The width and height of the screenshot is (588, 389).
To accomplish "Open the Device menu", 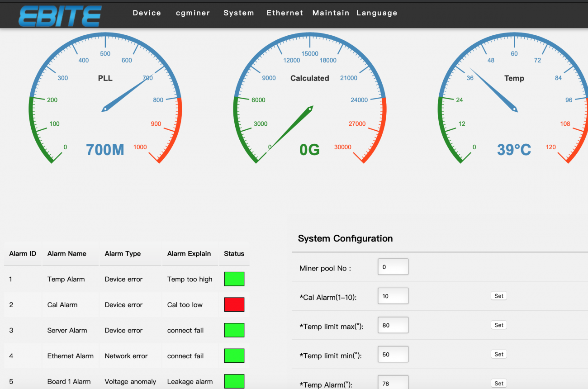I will click(x=147, y=13).
